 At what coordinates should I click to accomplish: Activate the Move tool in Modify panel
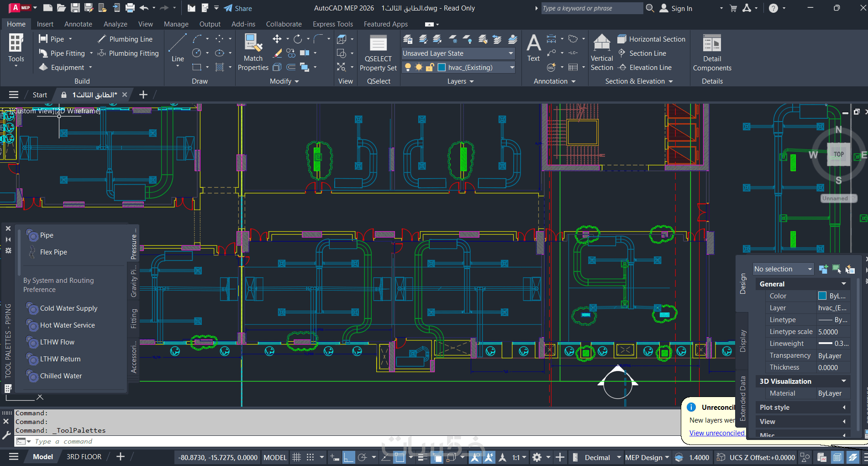277,39
